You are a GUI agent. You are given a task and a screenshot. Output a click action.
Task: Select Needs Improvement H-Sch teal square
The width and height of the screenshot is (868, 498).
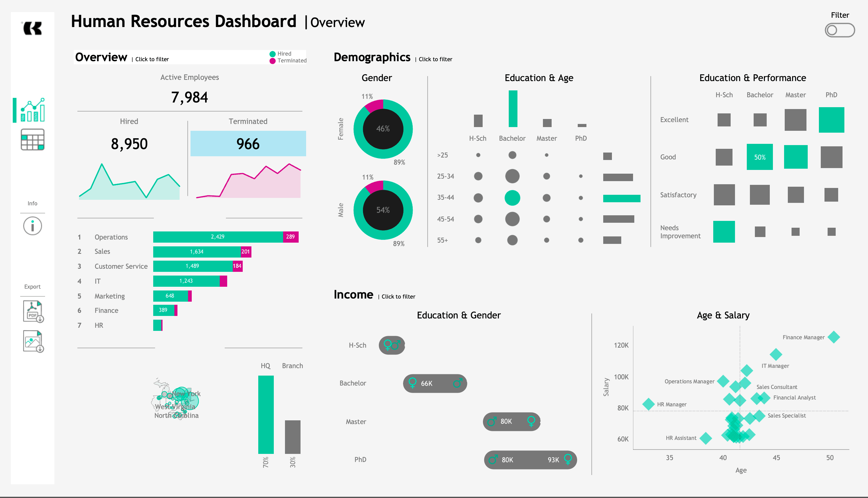(x=724, y=232)
